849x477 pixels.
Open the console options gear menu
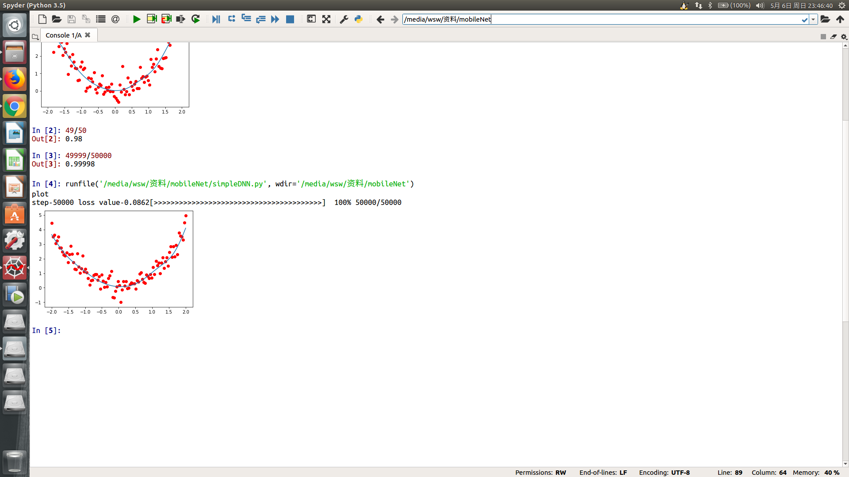point(844,36)
